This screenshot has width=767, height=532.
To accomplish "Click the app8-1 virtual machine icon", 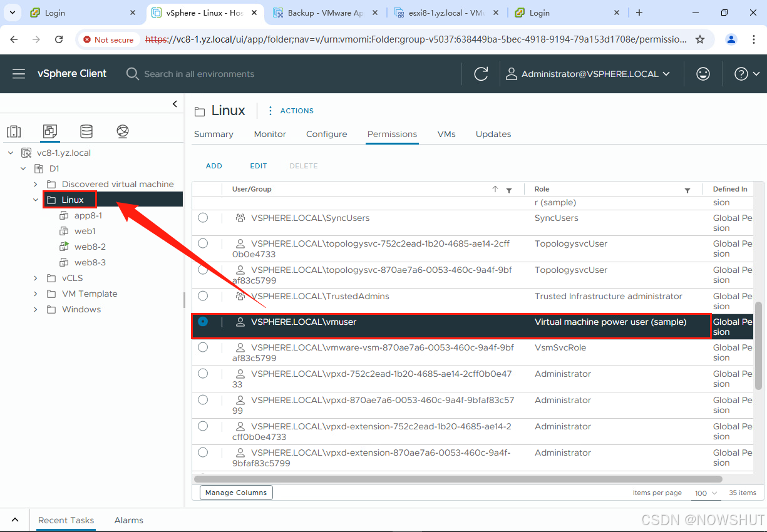I will pos(64,215).
